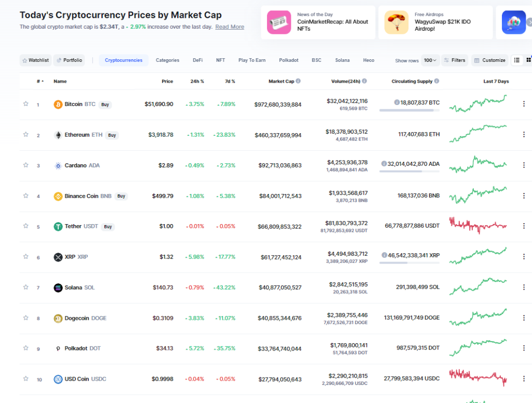Click the Dogecoin logo icon
532x403 pixels.
click(58, 318)
